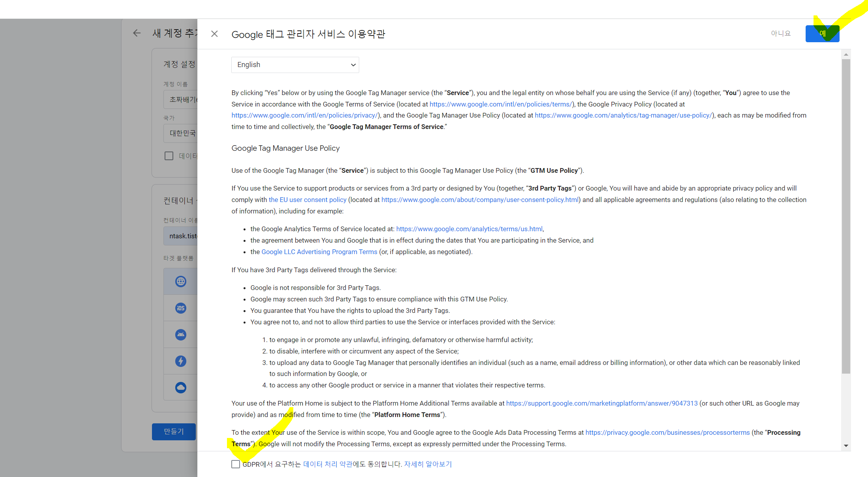This screenshot has width=868, height=477.
Task: Open Google LLC Advertising Program Terms link
Action: 319,252
